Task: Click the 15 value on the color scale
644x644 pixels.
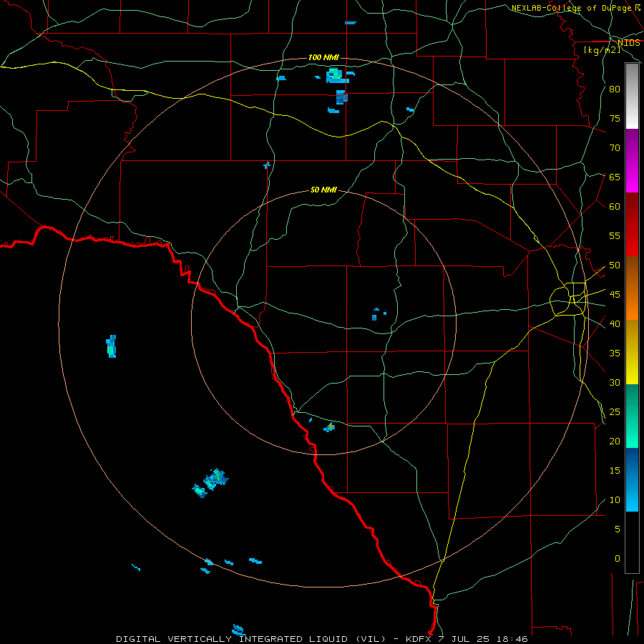Action: (x=615, y=471)
